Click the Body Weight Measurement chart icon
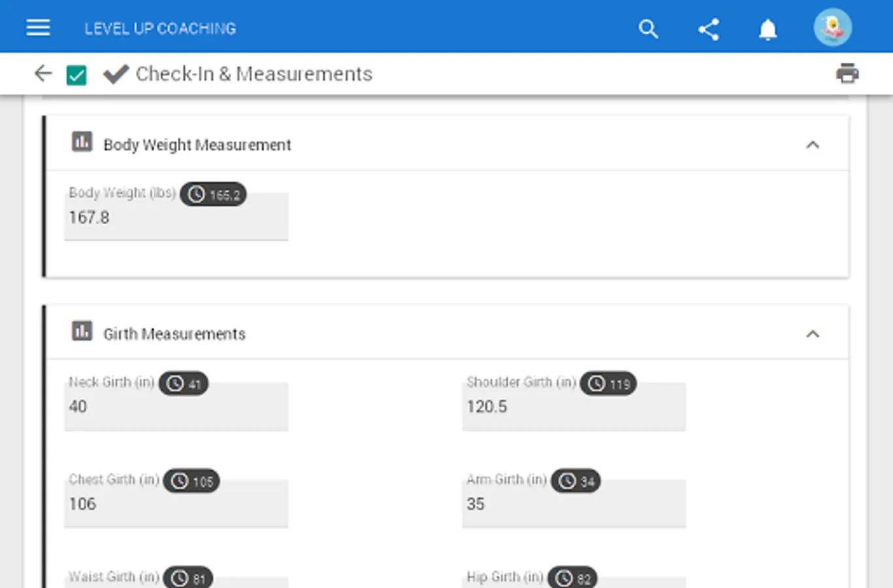The height and width of the screenshot is (588, 893). tap(82, 141)
